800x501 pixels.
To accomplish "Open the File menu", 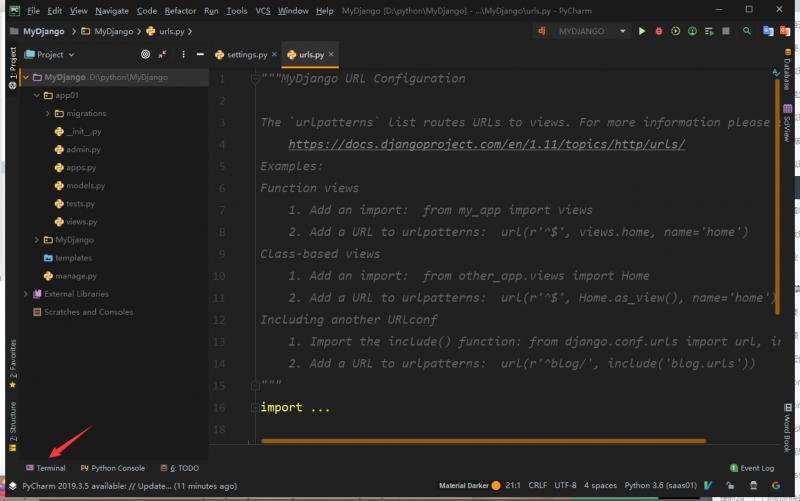I will tap(33, 10).
